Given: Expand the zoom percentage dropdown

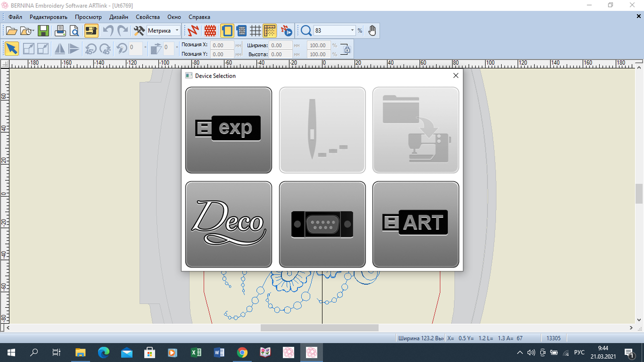Looking at the screenshot, I should point(352,31).
